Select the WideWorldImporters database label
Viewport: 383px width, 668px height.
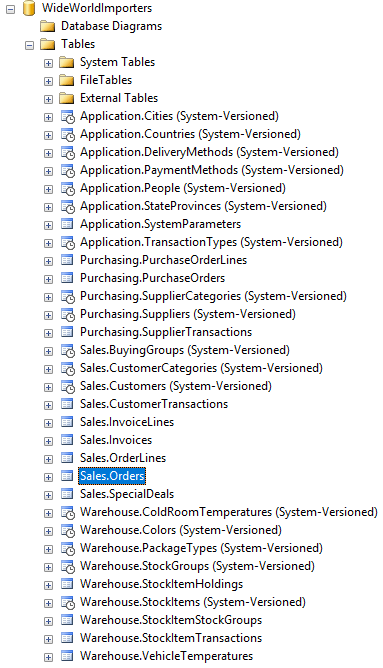(x=97, y=8)
